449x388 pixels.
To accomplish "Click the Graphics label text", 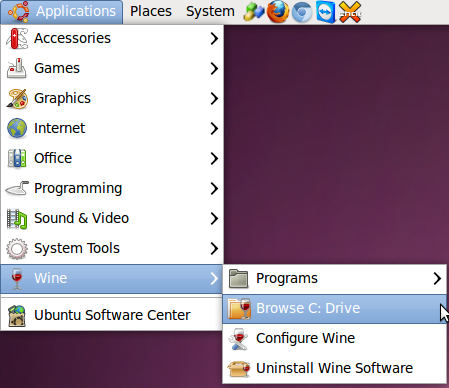I will 62,99.
